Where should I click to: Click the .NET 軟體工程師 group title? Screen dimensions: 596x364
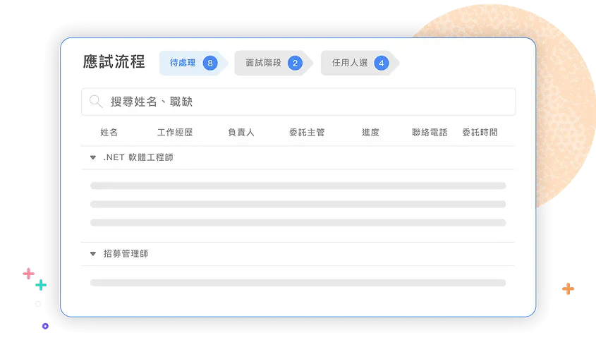[138, 157]
